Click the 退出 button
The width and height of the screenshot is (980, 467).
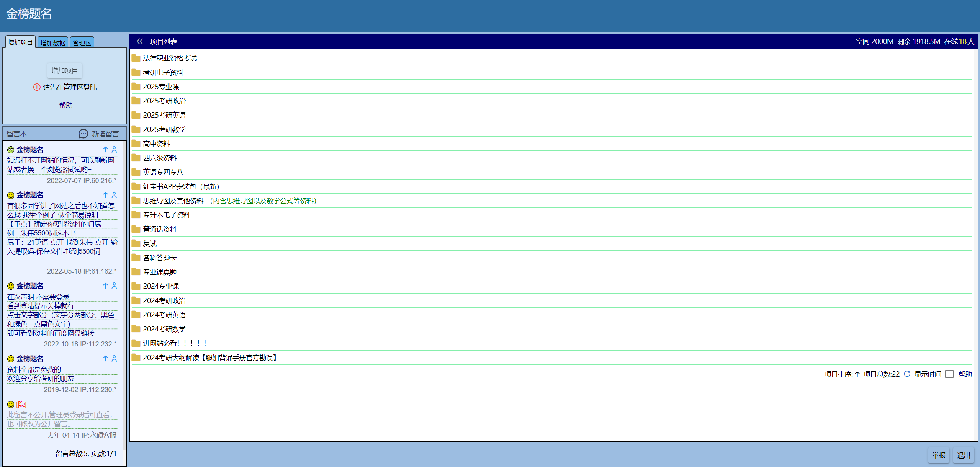coord(963,455)
